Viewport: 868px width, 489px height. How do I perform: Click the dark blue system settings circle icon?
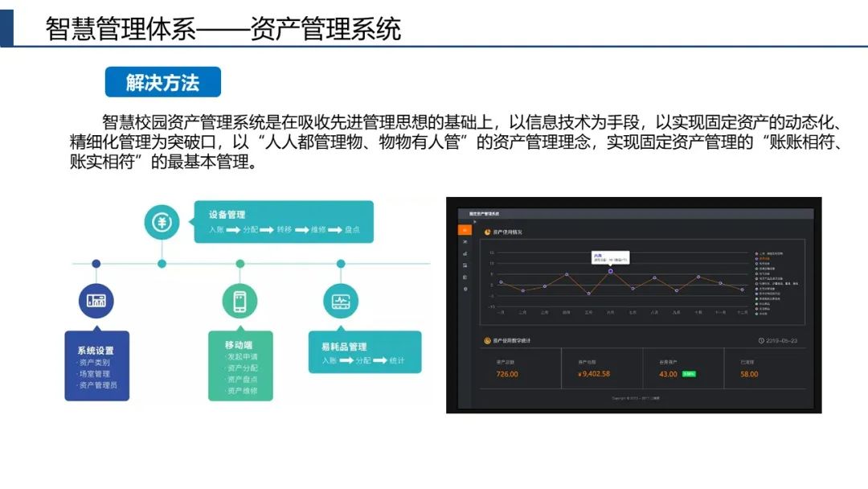pyautogui.click(x=96, y=301)
